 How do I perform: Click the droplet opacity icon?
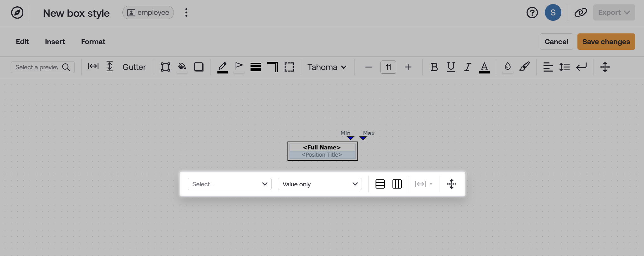coord(508,67)
